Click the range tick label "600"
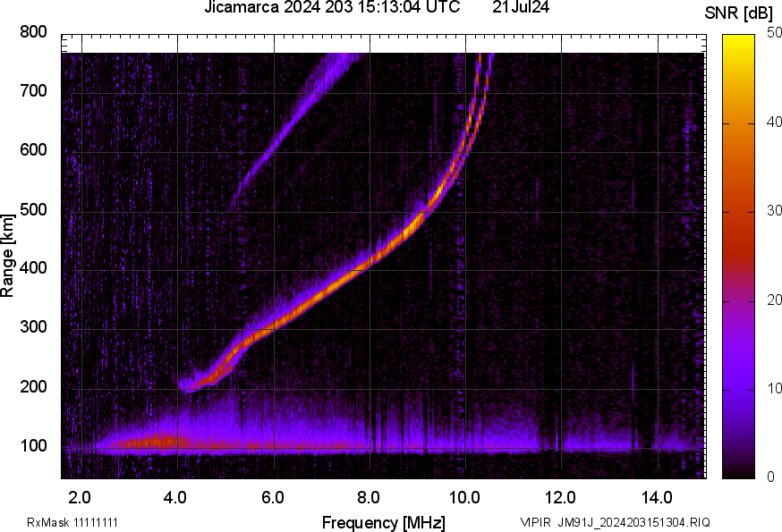Screen dimensions: 782x532 tap(33, 149)
